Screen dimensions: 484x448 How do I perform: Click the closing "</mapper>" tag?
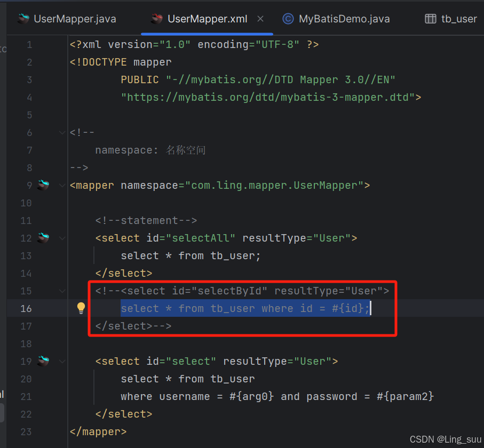tap(98, 431)
